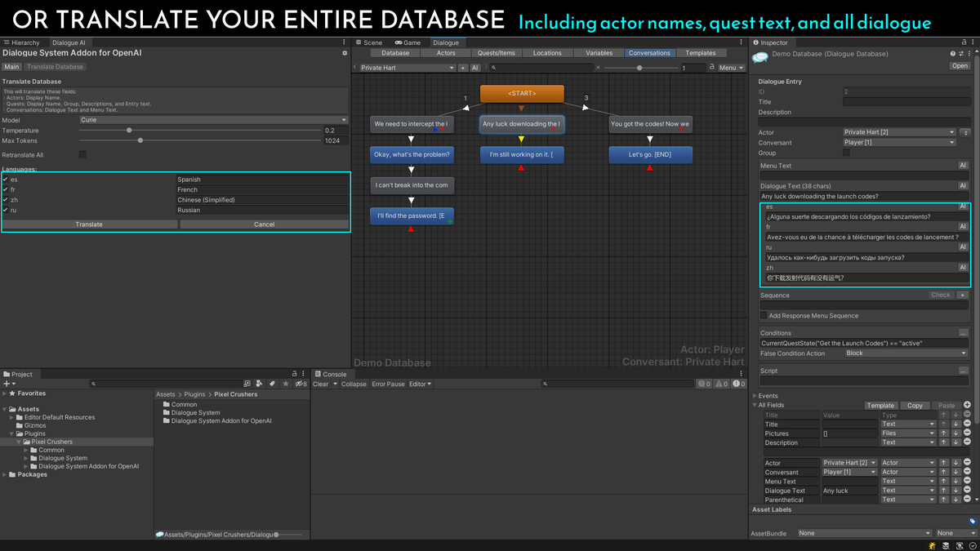
Task: Open the AssetBundle None dropdown
Action: 865,533
